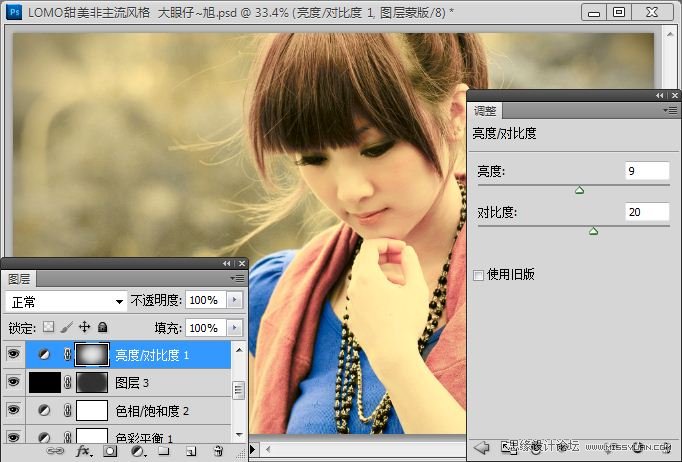Maximize the document window

tap(618, 12)
